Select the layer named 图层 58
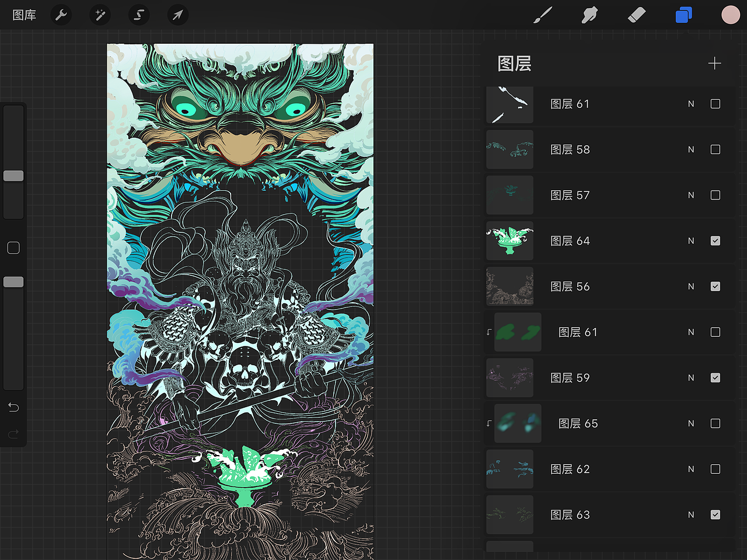747x560 pixels. click(570, 149)
